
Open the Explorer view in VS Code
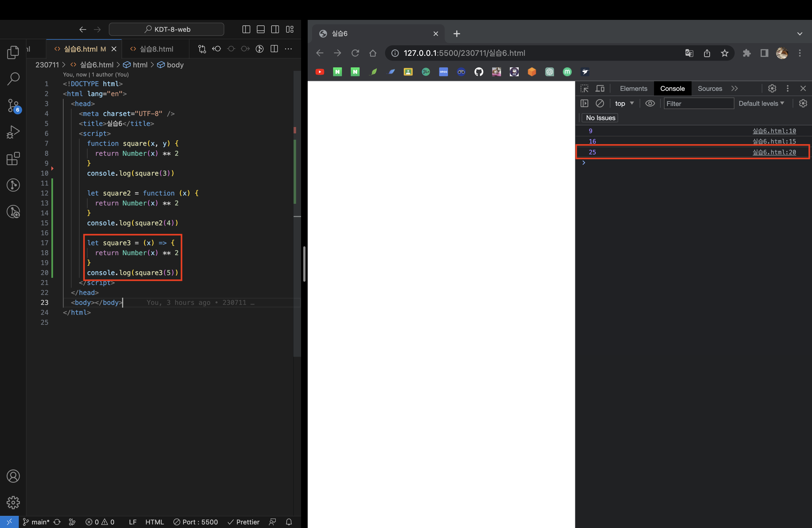click(13, 52)
